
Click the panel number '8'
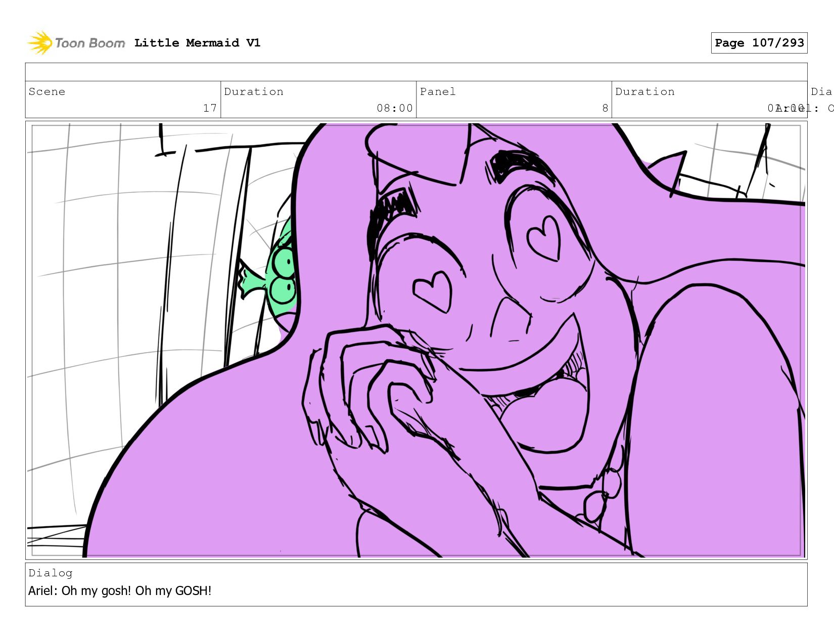(x=605, y=108)
